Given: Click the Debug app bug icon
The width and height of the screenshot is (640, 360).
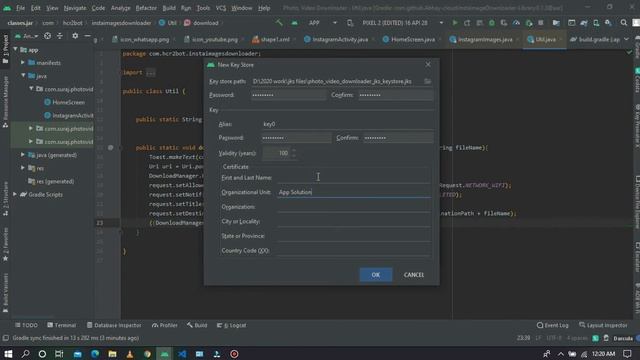Looking at the screenshot, I should click(x=492, y=23).
